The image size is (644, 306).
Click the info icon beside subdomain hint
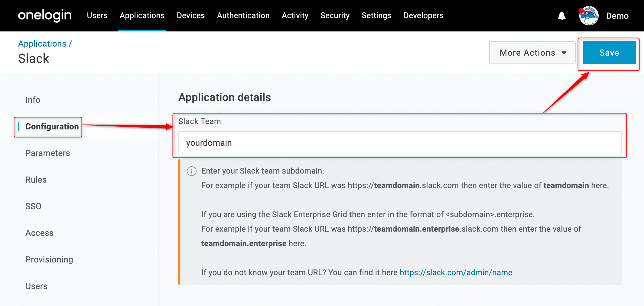coord(192,171)
